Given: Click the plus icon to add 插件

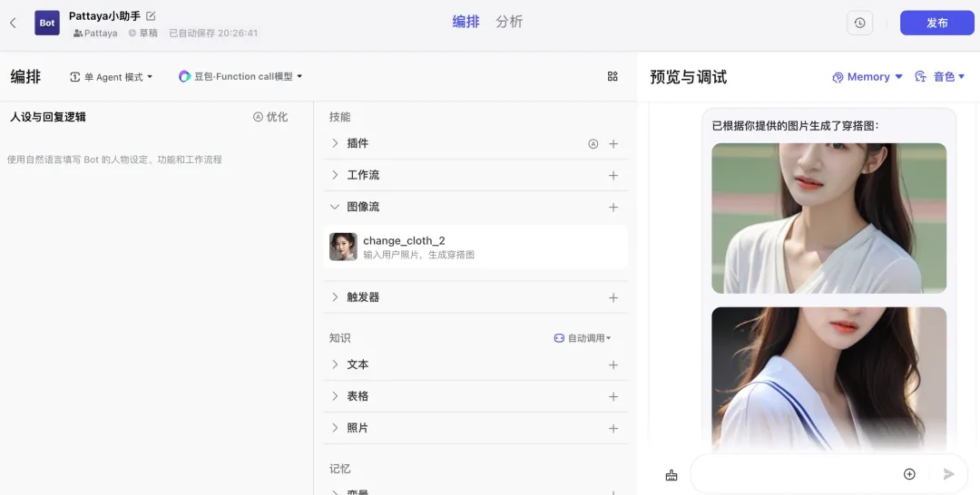Looking at the screenshot, I should pyautogui.click(x=613, y=143).
